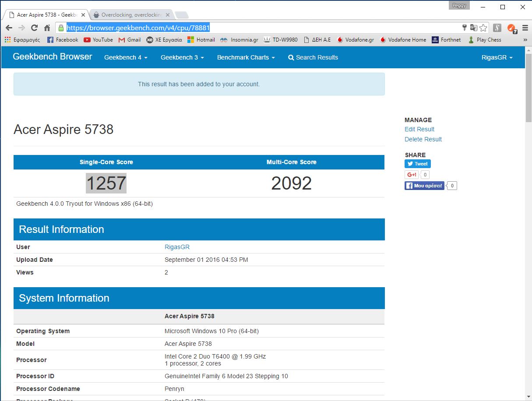Open the Gmail bookmark

[130, 40]
